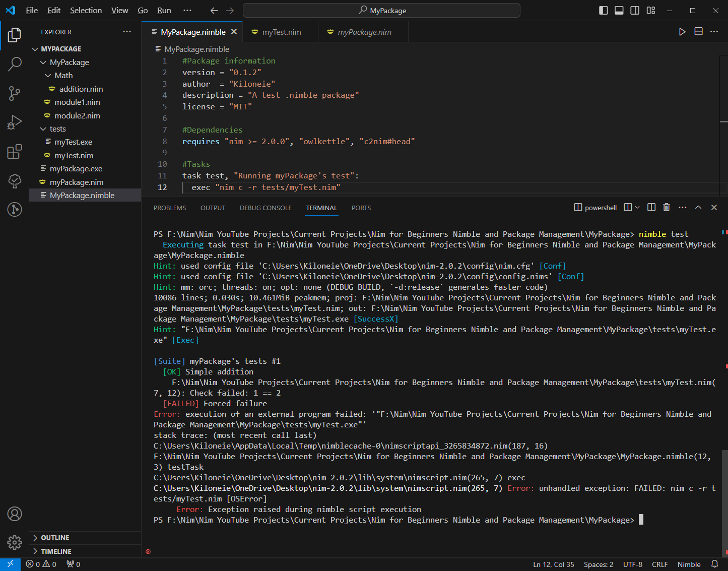Open the Testing view icon

point(15,180)
